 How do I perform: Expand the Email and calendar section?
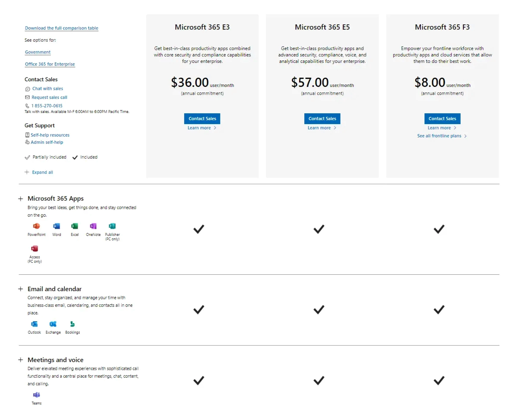click(x=21, y=289)
